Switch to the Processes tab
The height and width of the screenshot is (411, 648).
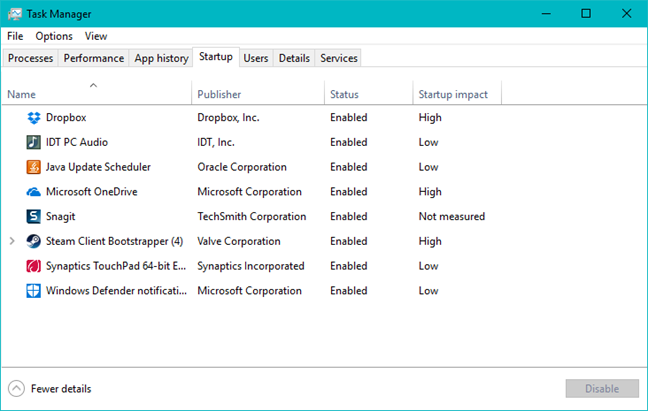tap(31, 58)
